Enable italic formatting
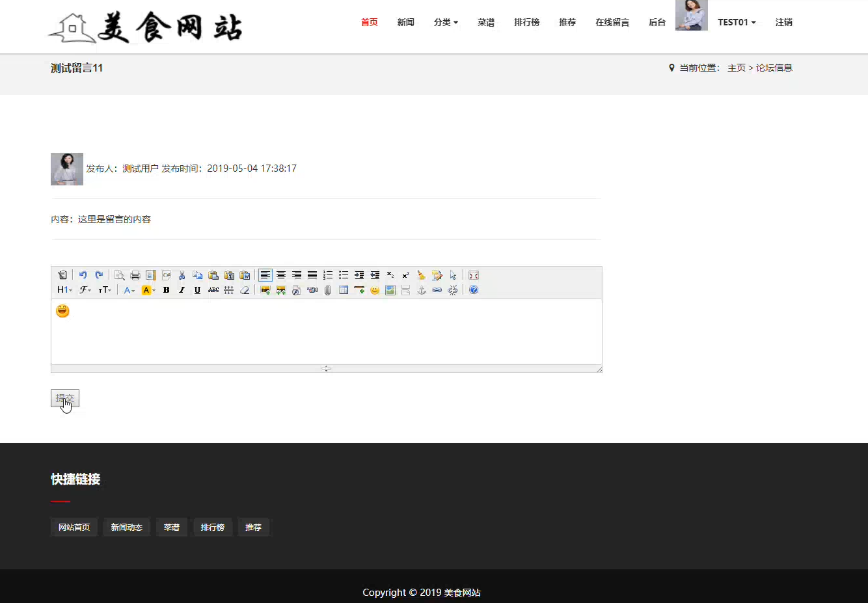868x603 pixels. pyautogui.click(x=182, y=289)
